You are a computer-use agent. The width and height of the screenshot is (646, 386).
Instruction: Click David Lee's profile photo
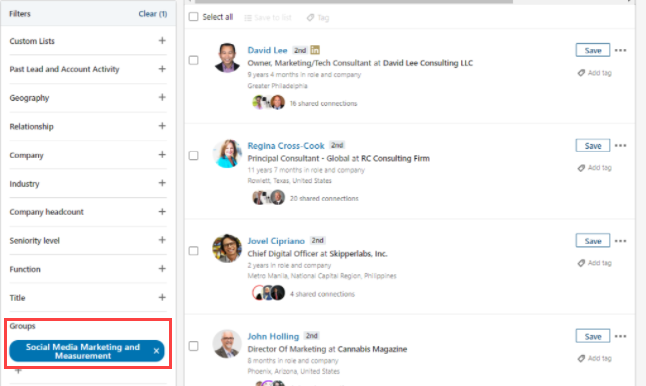pos(227,58)
